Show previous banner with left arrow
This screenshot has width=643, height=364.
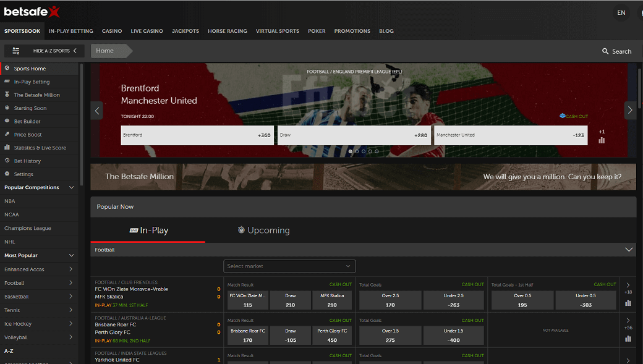[x=97, y=111]
